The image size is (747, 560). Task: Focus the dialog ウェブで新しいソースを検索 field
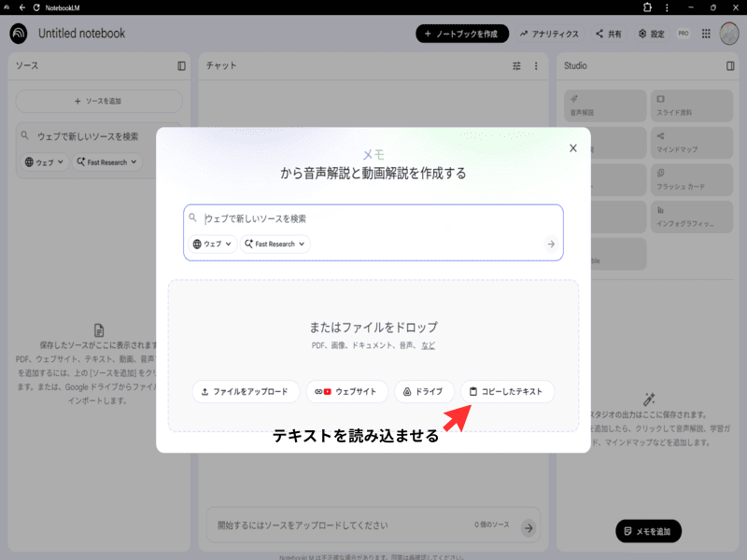point(373,218)
